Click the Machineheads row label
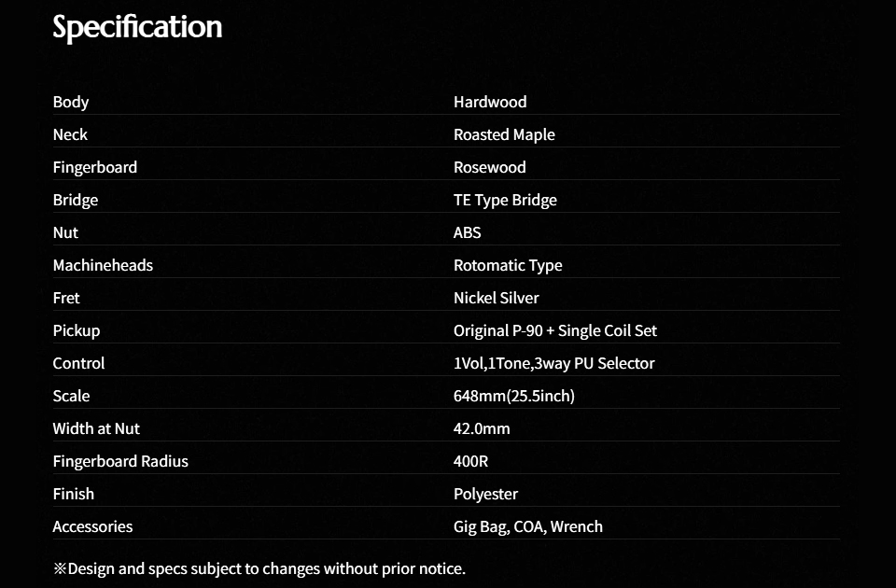 [103, 265]
